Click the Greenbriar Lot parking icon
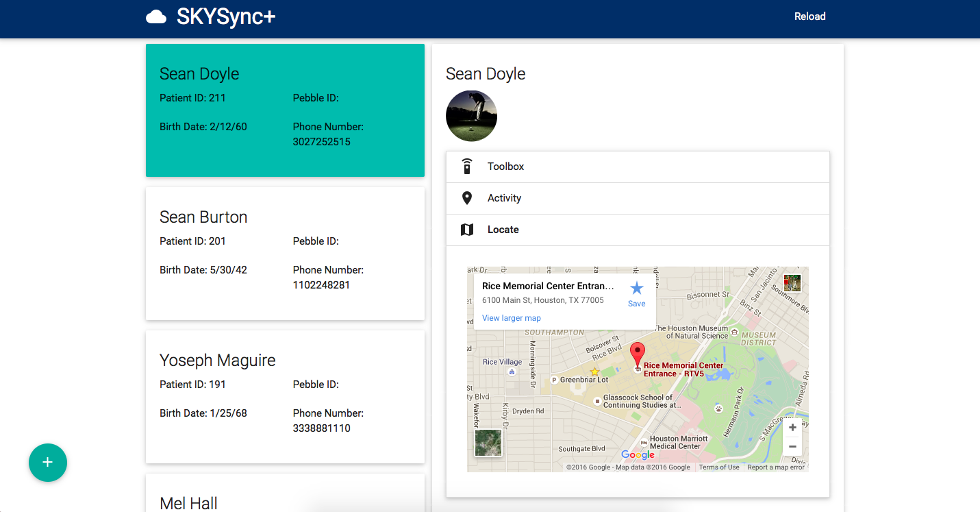The image size is (980, 512). tap(554, 380)
